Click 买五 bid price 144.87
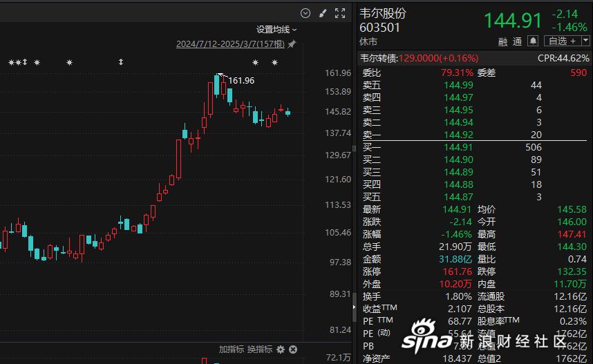This screenshot has width=593, height=364. click(458, 197)
